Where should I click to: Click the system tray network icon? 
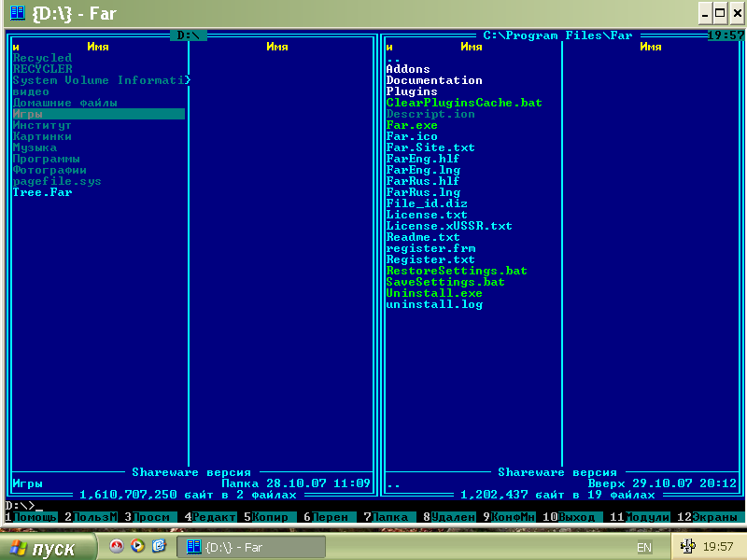(687, 546)
